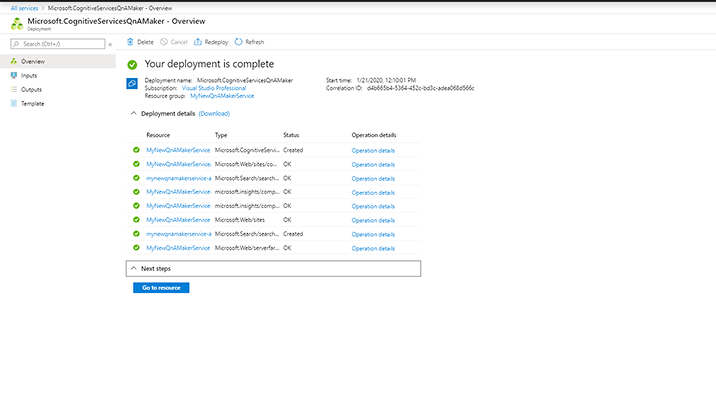Open resource link in Microsoft.Web/sites OK row
The image size is (716, 404).
[178, 220]
